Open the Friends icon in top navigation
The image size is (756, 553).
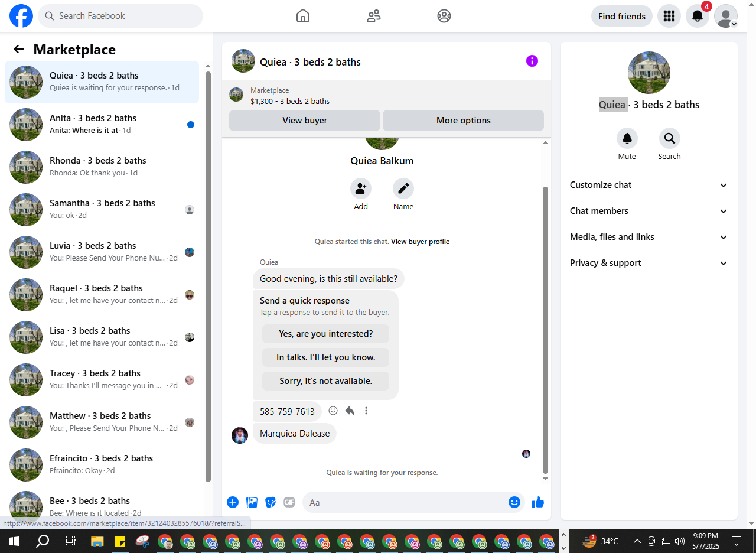(x=374, y=16)
